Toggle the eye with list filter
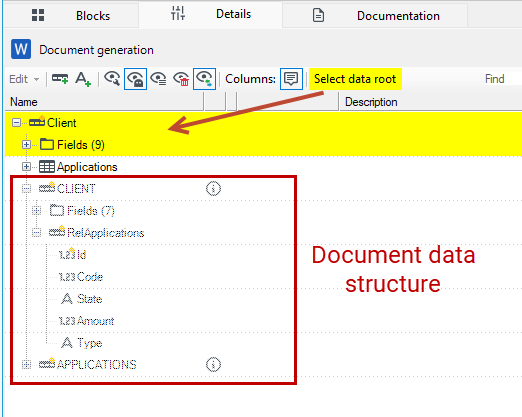Image resolution: width=522 pixels, height=417 pixels. pos(158,79)
